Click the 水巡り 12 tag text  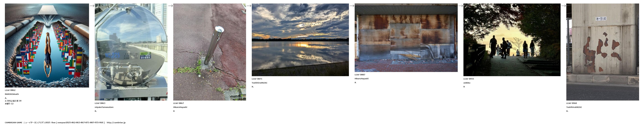coord(9,104)
